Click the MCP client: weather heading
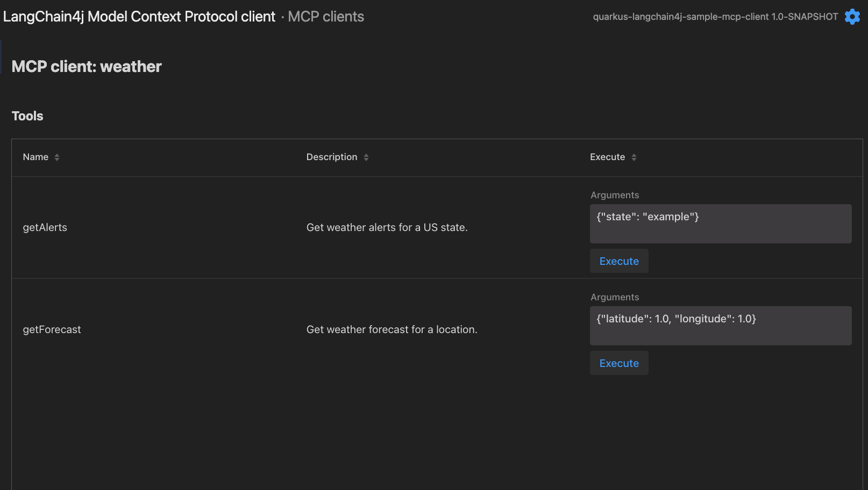 [x=86, y=66]
